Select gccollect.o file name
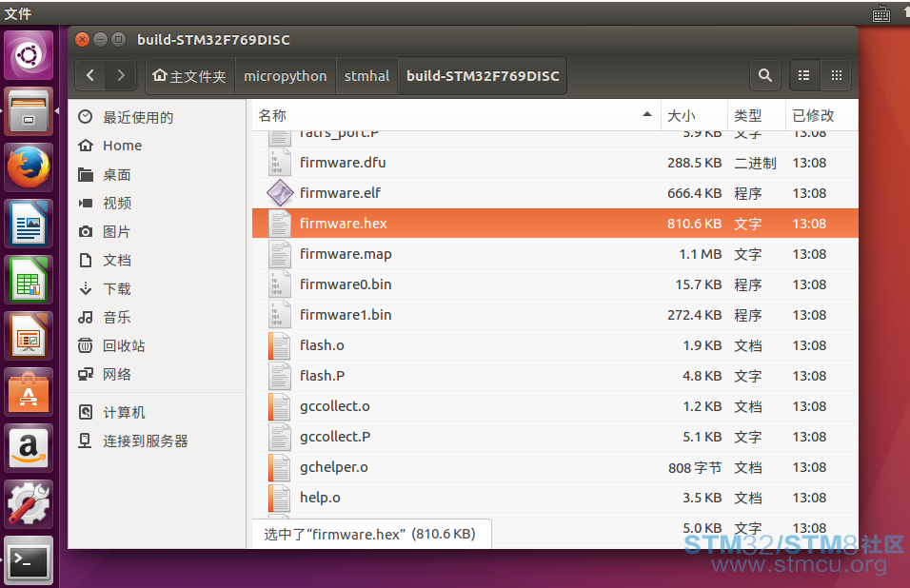Viewport: 910px width, 588px height. coord(335,406)
